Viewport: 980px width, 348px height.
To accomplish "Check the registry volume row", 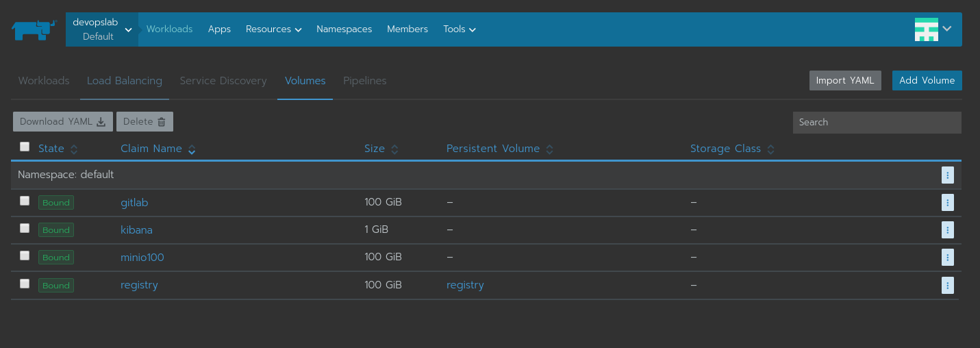I will coord(25,284).
